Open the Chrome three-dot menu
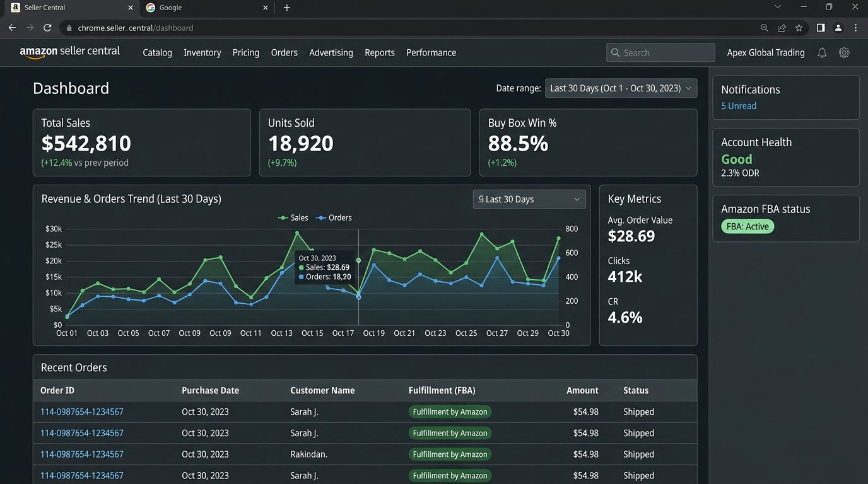This screenshot has width=868, height=484. tap(856, 28)
